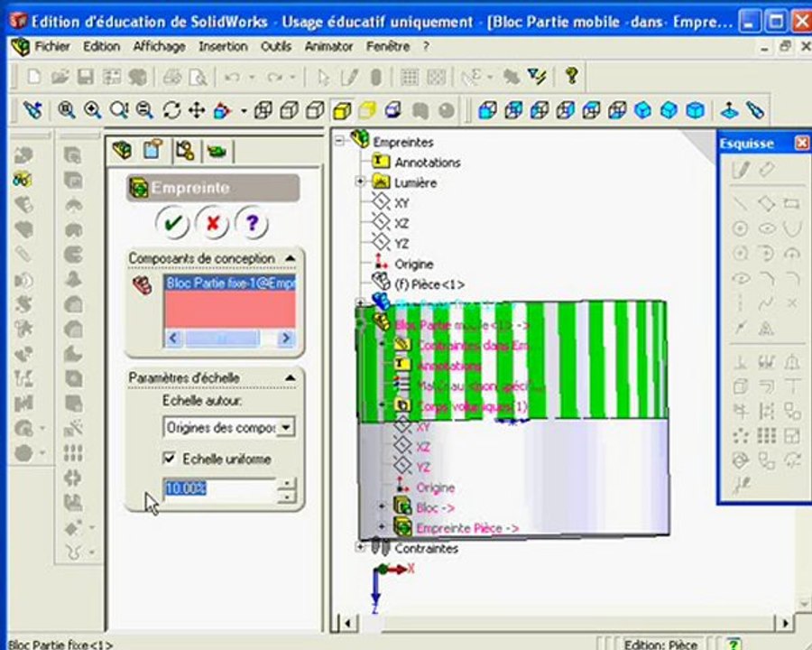
Task: Decrease scale value with down spinner
Action: pos(286,497)
